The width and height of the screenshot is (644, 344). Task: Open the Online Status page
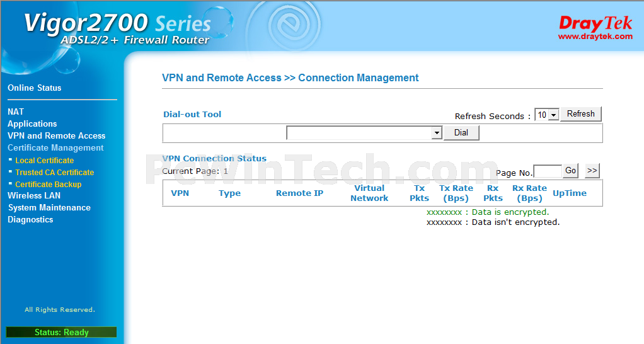click(x=35, y=88)
